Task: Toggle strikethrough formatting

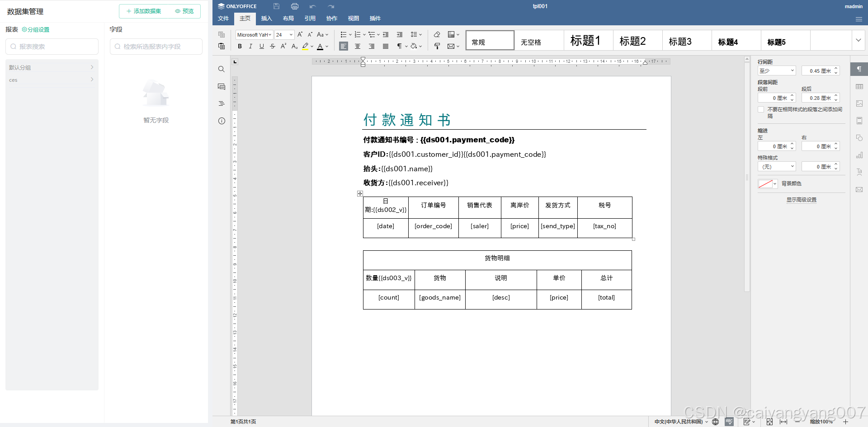Action: (x=272, y=46)
